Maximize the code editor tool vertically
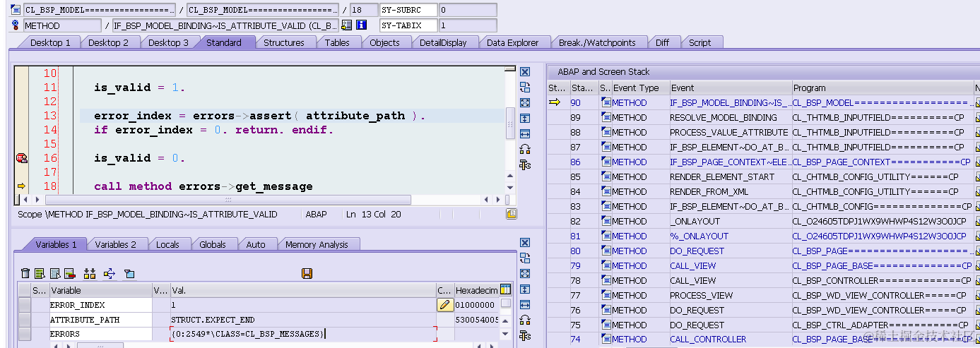 tap(525, 118)
